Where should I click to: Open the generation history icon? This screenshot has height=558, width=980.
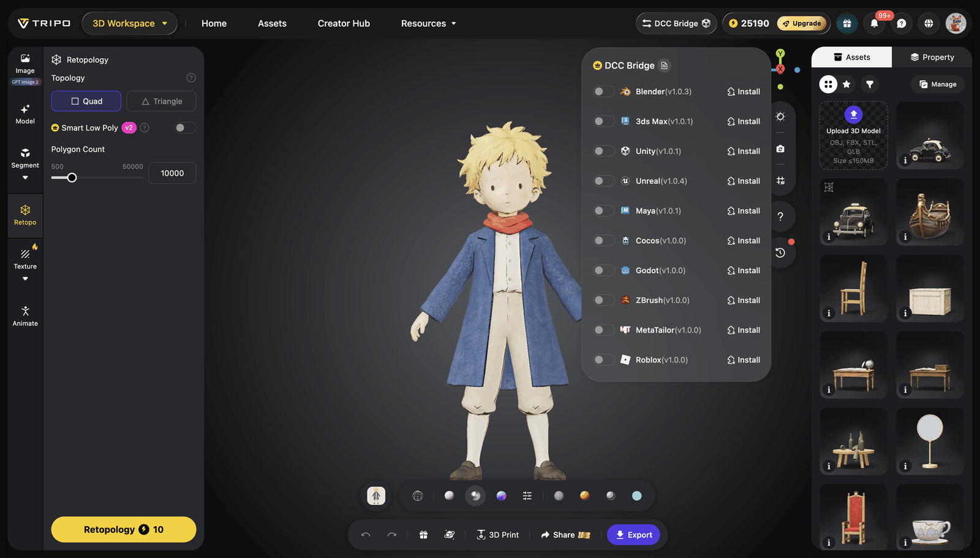(780, 252)
